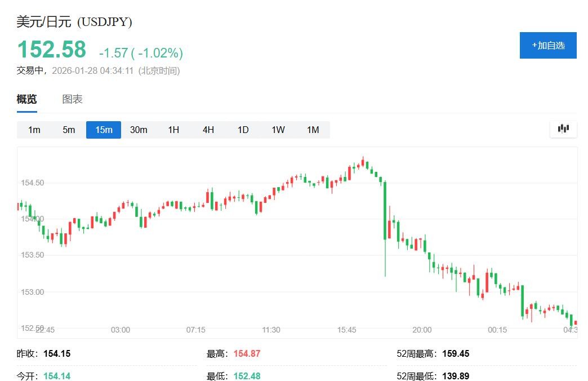The width and height of the screenshot is (588, 381).
Task: Click the 52周最高 value 159.45
Action: point(456,354)
